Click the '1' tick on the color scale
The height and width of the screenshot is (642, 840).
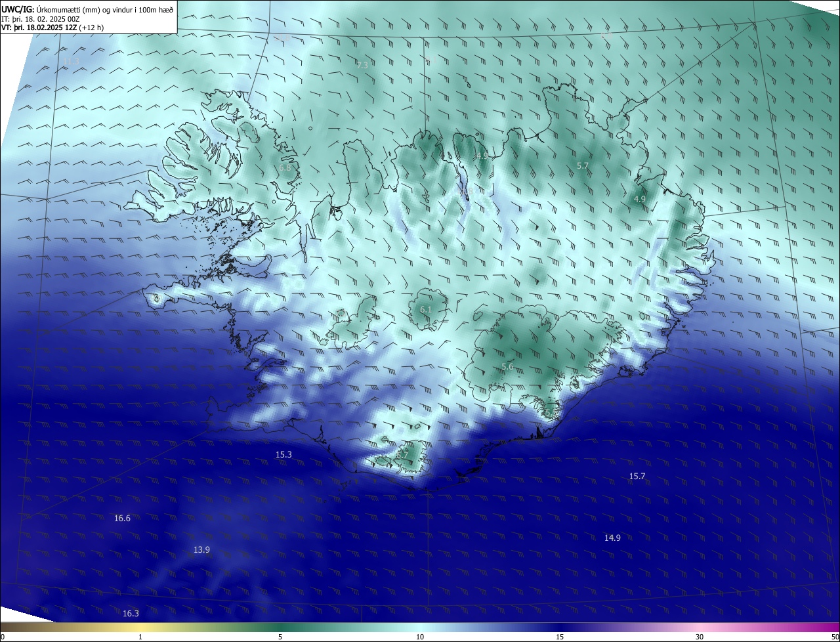pos(140,637)
